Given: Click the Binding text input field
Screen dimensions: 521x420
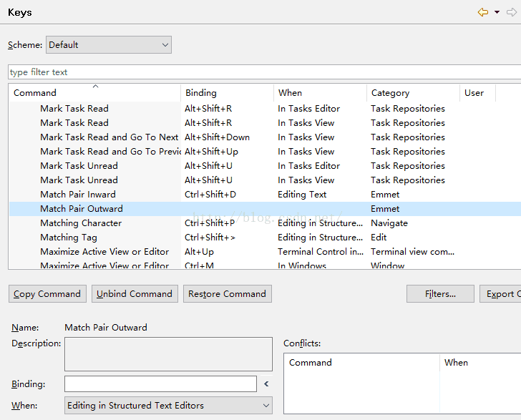Looking at the screenshot, I should click(160, 384).
